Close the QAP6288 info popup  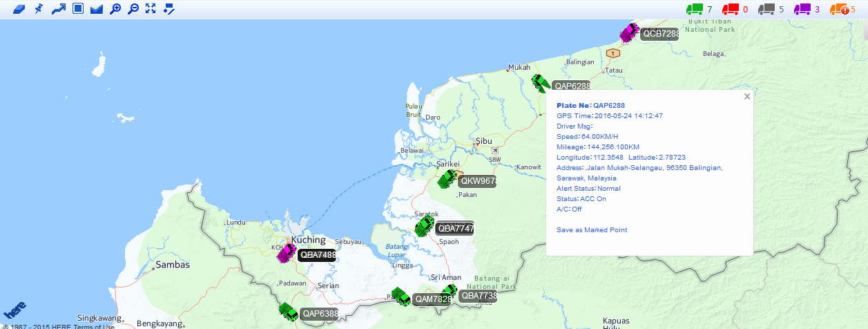pos(747,97)
